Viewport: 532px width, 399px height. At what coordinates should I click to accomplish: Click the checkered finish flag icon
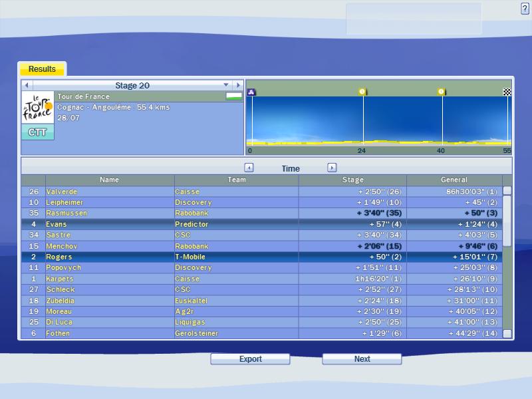[507, 92]
